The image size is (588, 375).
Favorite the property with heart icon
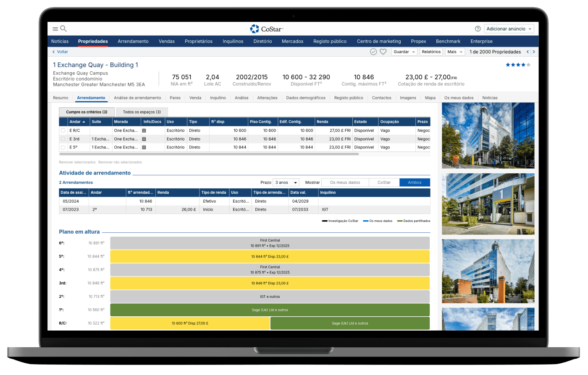[x=383, y=52]
